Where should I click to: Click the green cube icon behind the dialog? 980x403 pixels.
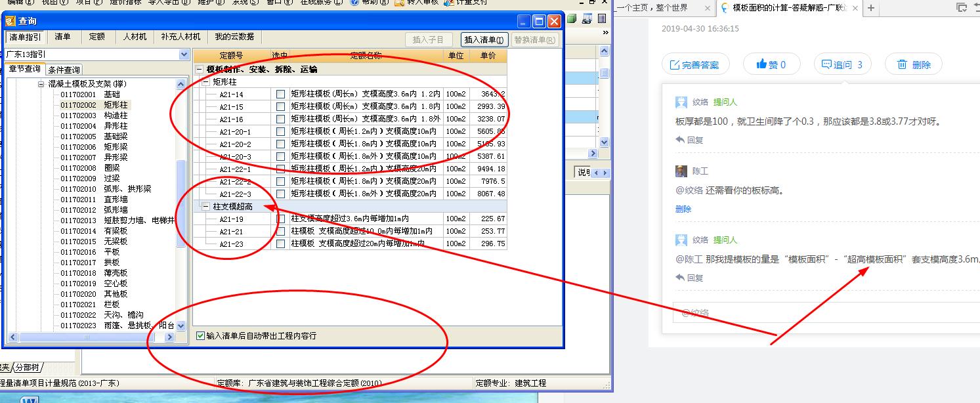(x=572, y=18)
